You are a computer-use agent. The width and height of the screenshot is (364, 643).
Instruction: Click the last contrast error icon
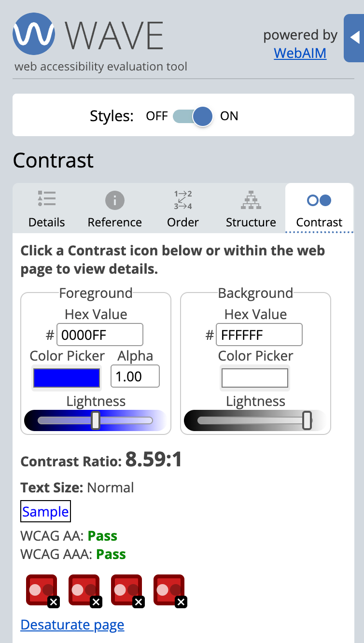pos(169,588)
